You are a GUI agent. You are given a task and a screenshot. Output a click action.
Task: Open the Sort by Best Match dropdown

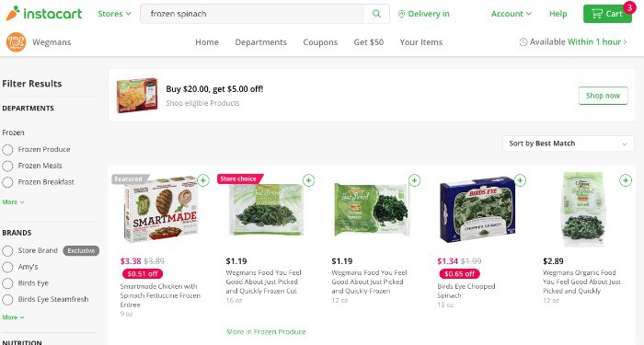569,144
